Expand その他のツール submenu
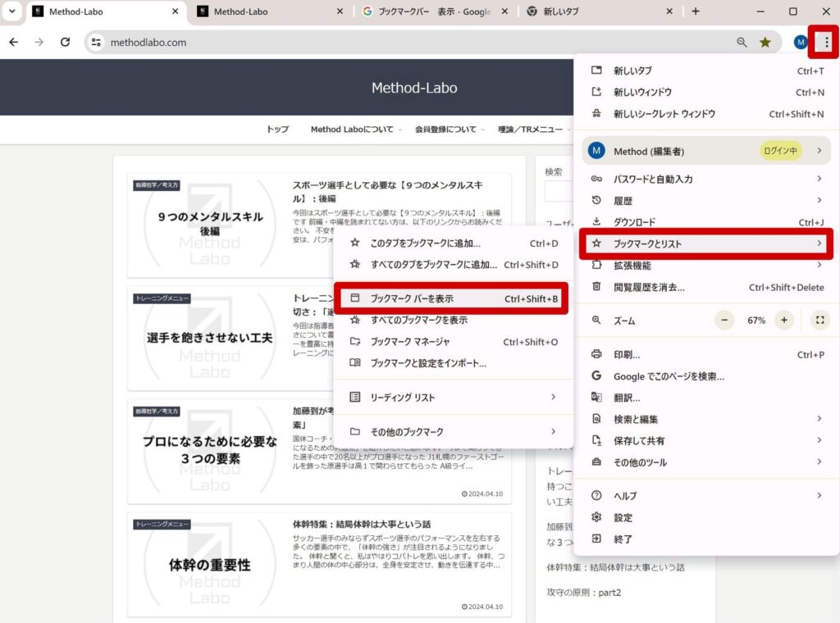Screen dimensions: 840x623 click(x=706, y=462)
